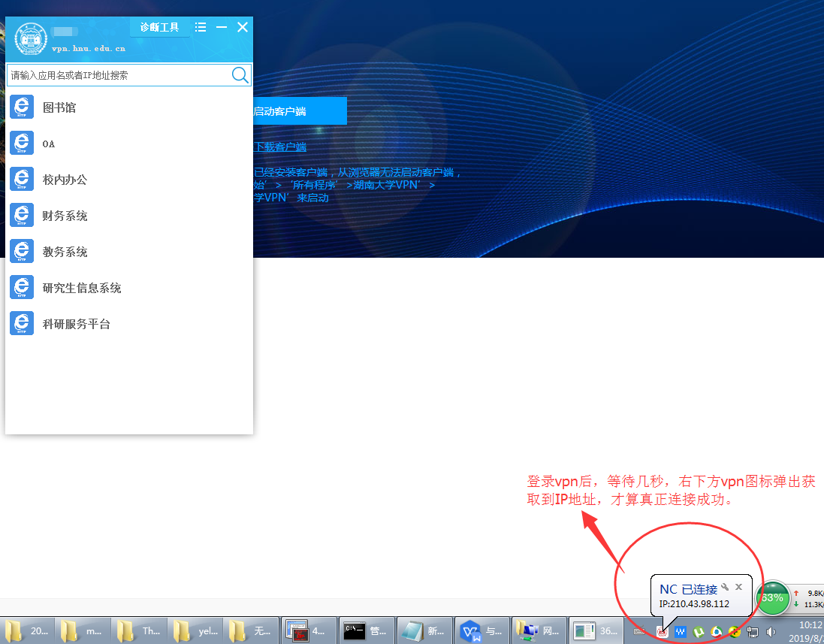This screenshot has width=824, height=644.
Task: Open the list menu icon in VPN header
Action: click(x=201, y=27)
